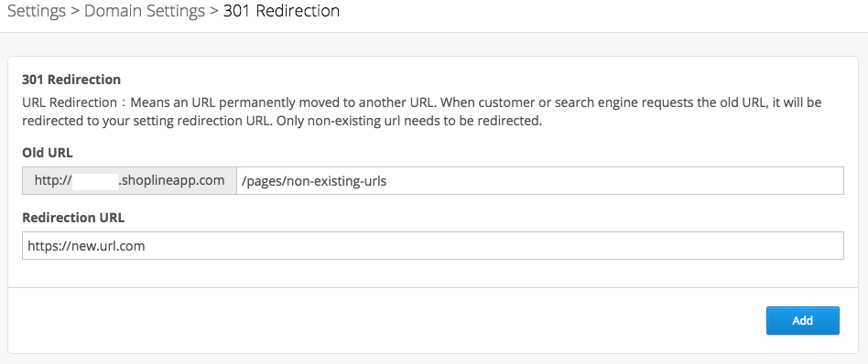Click the Old URL field label

[x=47, y=152]
